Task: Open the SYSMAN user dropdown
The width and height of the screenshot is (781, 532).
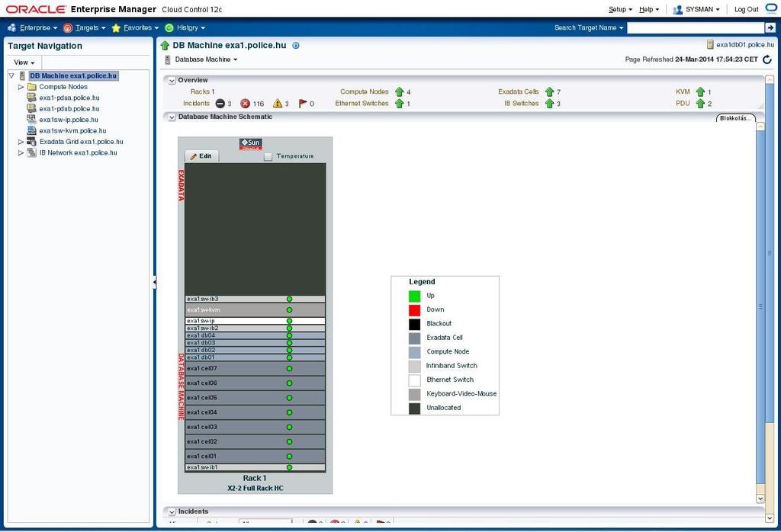Action: click(696, 9)
